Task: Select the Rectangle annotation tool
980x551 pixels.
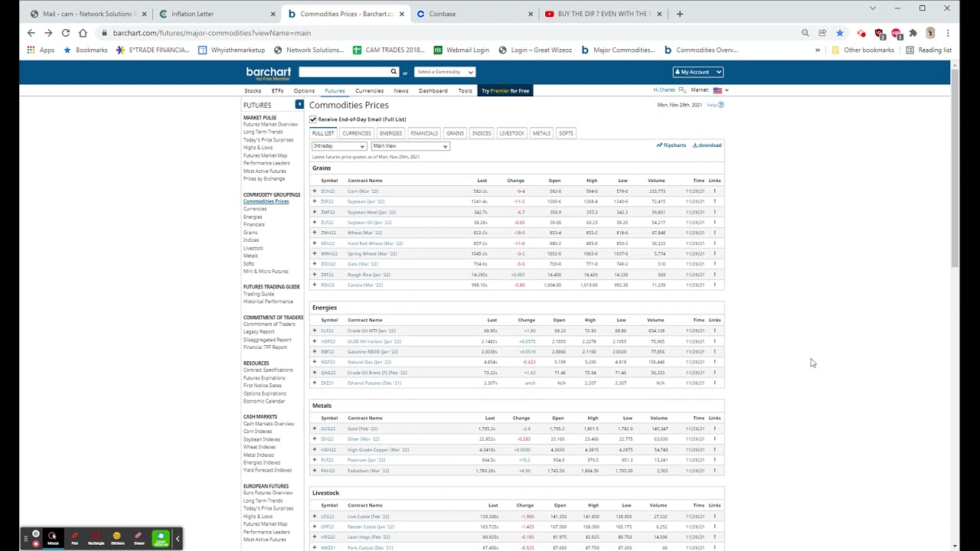Action: [x=96, y=539]
